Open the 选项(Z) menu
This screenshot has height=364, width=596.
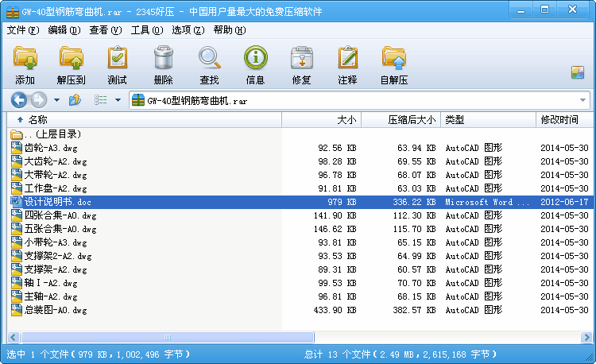tap(188, 30)
